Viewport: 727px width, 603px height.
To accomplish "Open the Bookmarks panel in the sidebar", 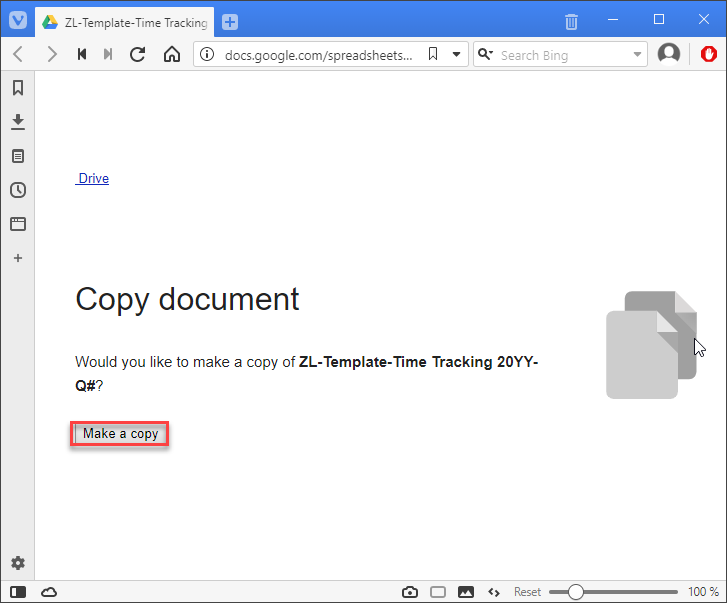I will (17, 88).
